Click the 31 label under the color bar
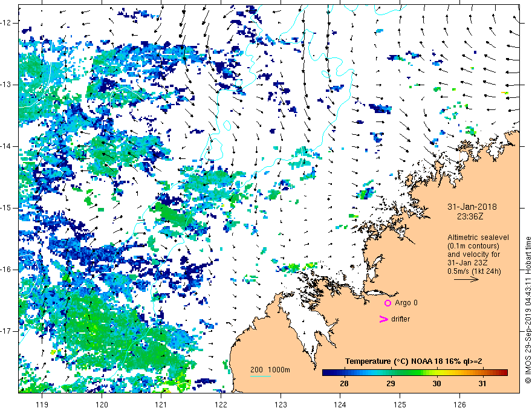This screenshot has height=411, width=532. click(482, 384)
